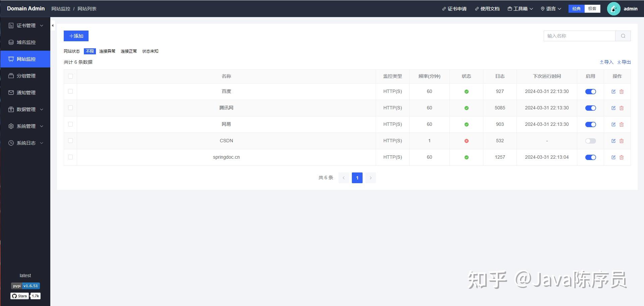Switch to the 极客 theme tab
The image size is (644, 306).
click(x=592, y=8)
